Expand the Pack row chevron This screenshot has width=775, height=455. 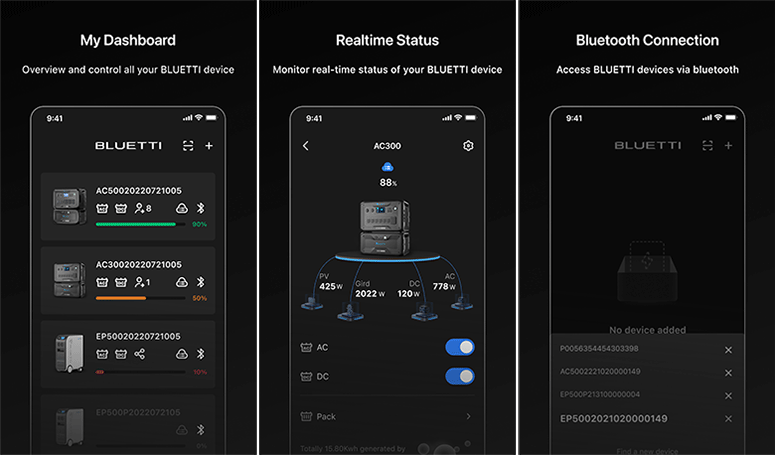point(469,416)
